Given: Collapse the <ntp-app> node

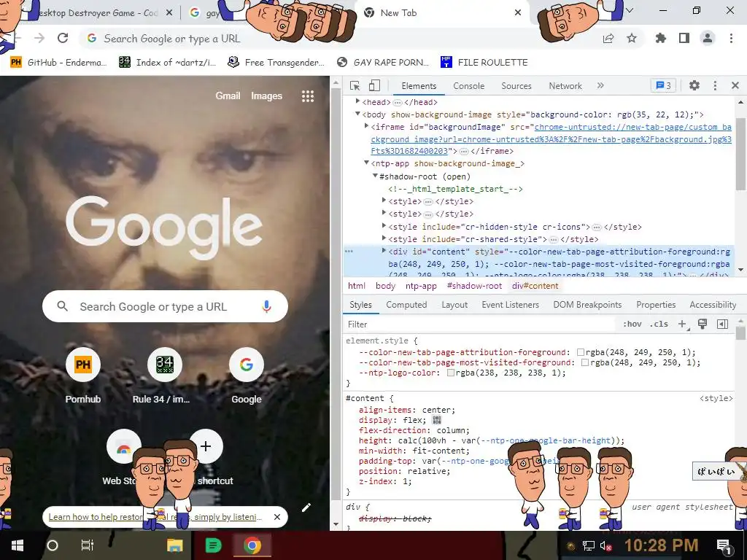Looking at the screenshot, I should (366, 163).
